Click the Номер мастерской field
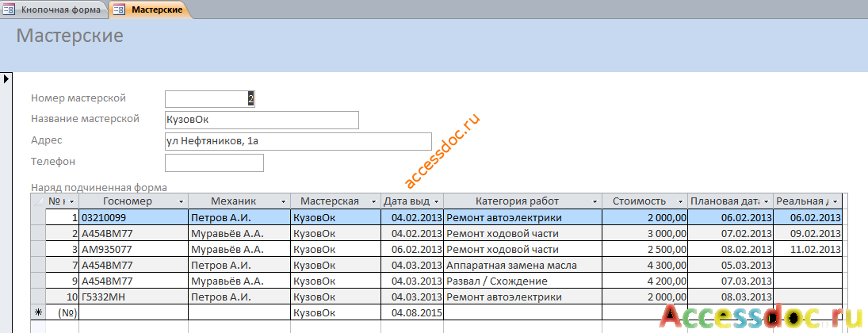 210,98
